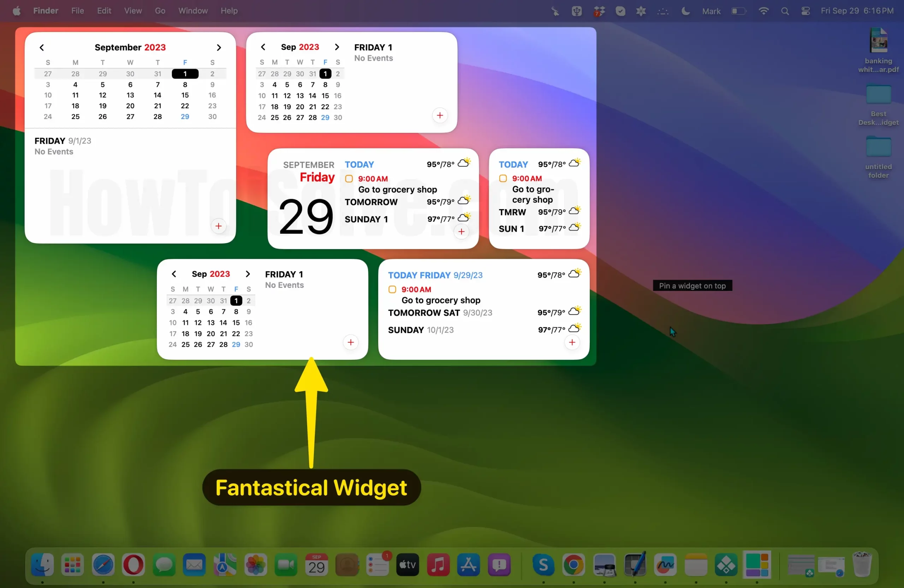Open Go menu
Viewport: 904px width, 588px height.
160,11
